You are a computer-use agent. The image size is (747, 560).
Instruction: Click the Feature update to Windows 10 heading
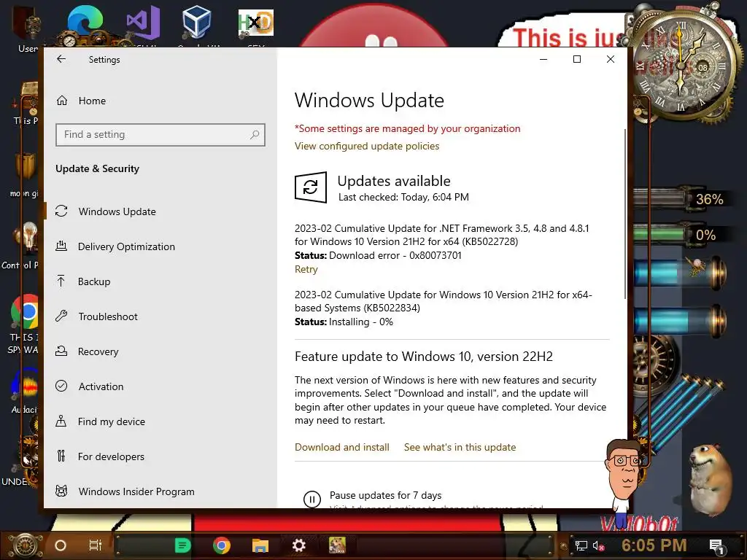pos(424,357)
